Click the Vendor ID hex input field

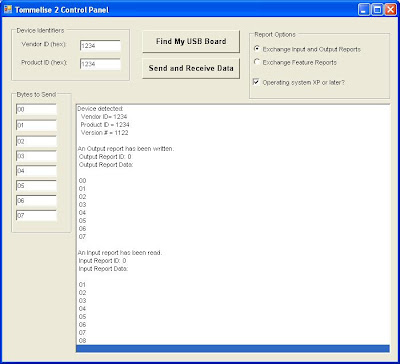100,46
